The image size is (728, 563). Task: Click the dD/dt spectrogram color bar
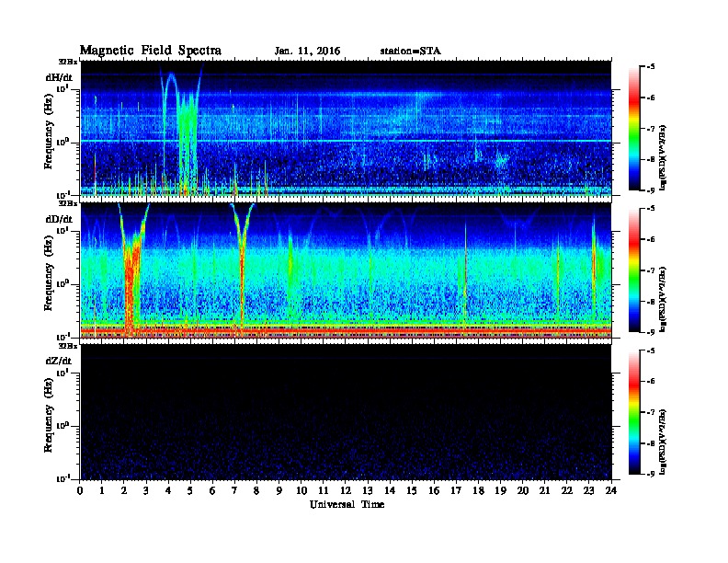click(x=633, y=270)
